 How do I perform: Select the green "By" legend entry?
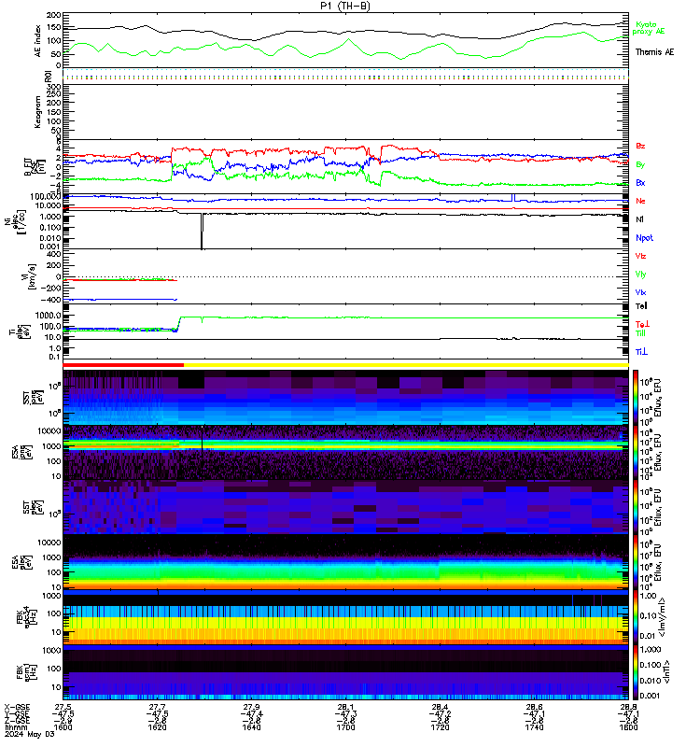[640, 164]
